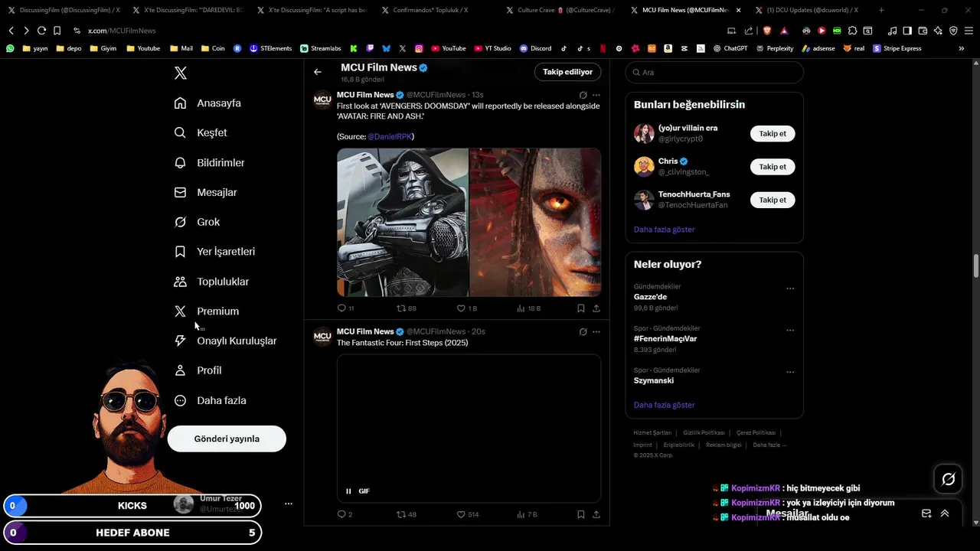Open floating Grok button

click(x=949, y=479)
